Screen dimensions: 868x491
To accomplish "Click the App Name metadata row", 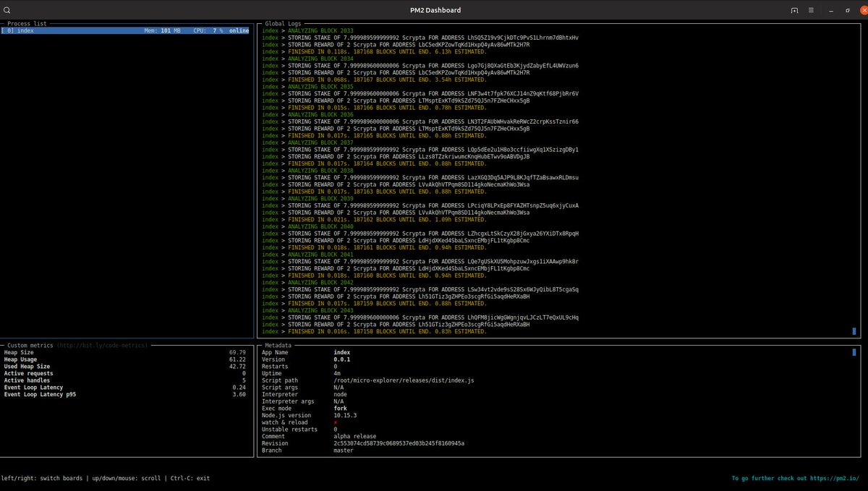I will (306, 352).
